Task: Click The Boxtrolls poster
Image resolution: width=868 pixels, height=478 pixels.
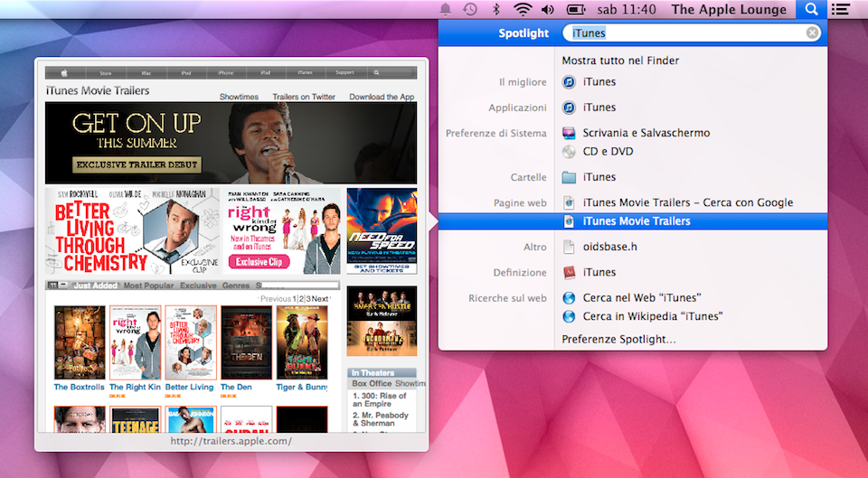Action: (80, 342)
